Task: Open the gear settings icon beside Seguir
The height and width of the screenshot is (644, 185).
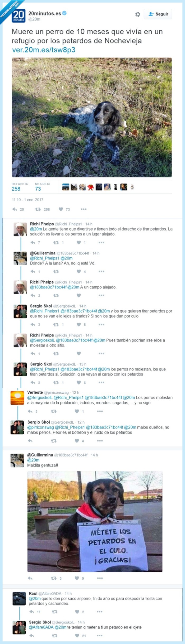Action: [138, 14]
